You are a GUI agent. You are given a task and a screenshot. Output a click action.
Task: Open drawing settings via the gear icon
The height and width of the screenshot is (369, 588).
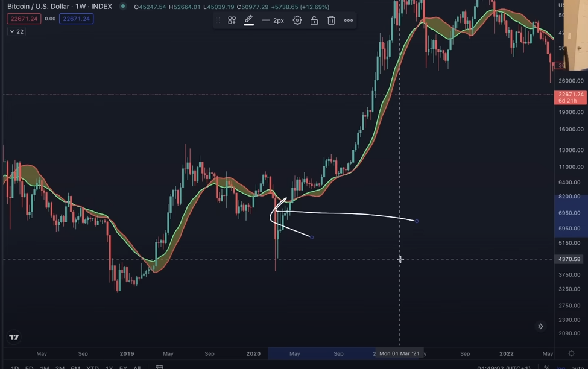pyautogui.click(x=297, y=20)
